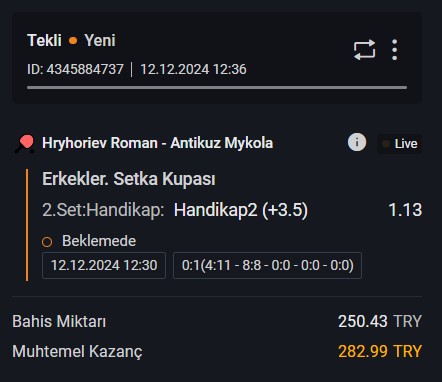Select the Tekli bet type label
Screen dimensions: 442x382
click(44, 40)
